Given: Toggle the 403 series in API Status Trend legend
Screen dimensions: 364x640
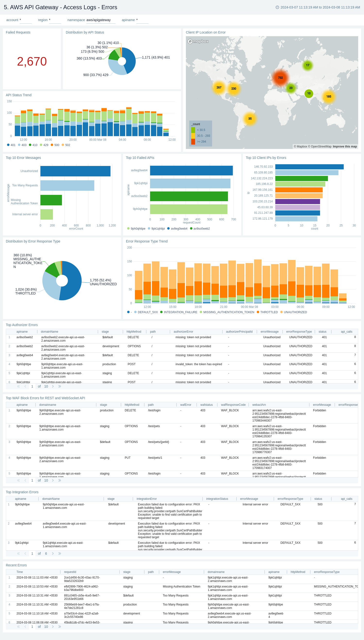Looking at the screenshot, I should pos(22,145).
